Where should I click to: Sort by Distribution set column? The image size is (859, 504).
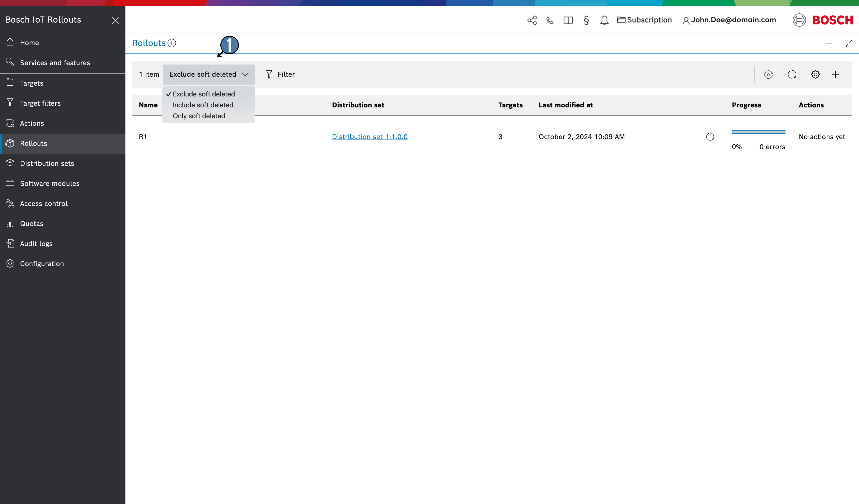tap(358, 105)
